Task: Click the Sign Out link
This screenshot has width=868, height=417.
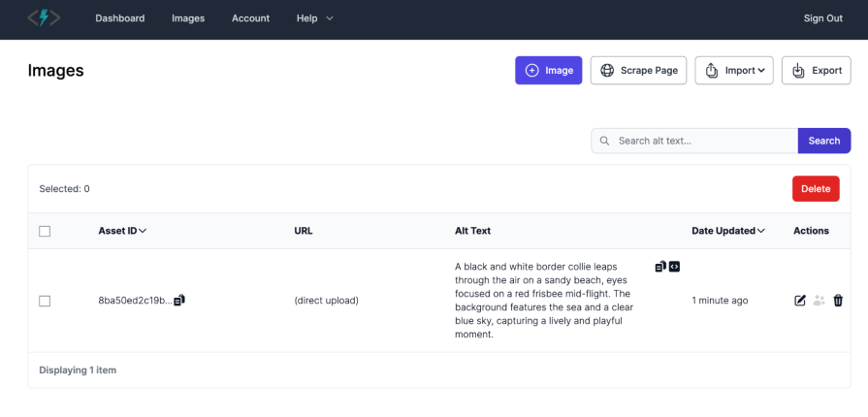Action: pos(822,18)
